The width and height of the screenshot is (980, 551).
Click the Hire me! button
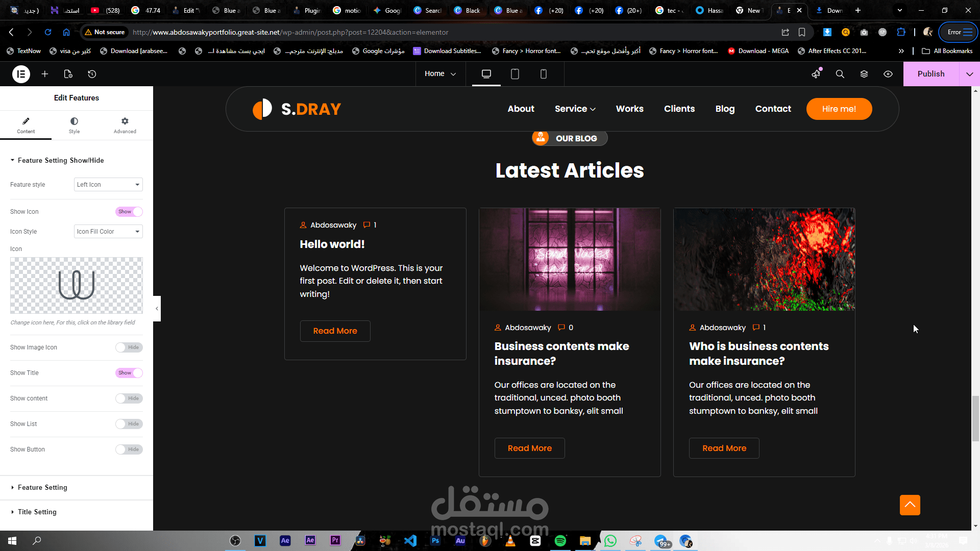(839, 109)
